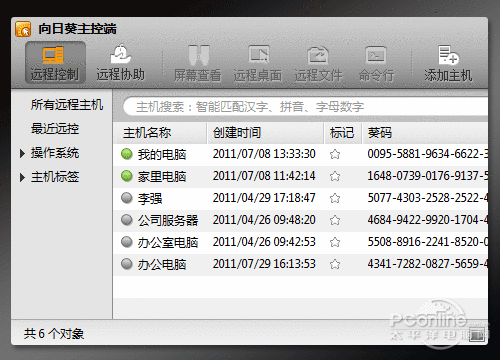Select the 办公电脑 host name
The image size is (500, 360).
click(x=162, y=265)
